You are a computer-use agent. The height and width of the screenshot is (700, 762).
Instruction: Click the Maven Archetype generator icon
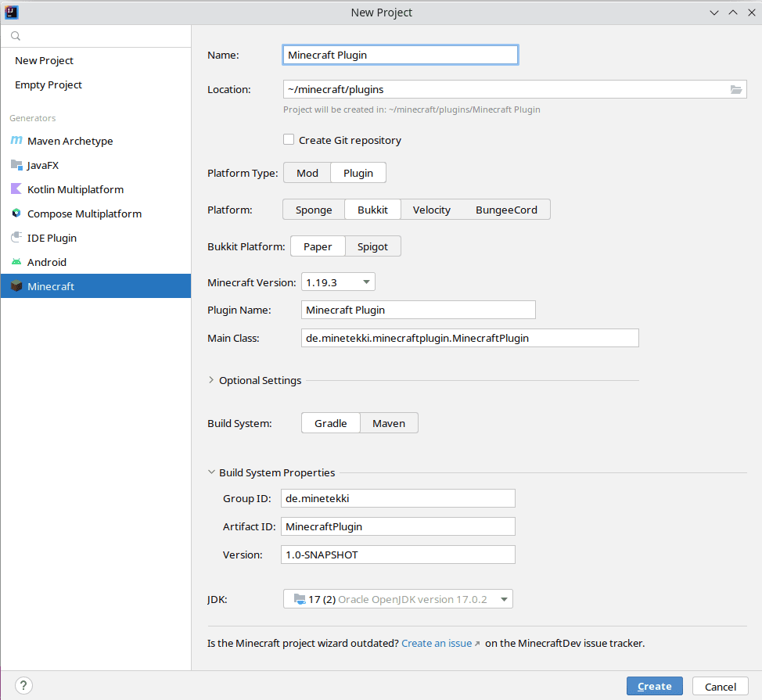[x=16, y=140]
